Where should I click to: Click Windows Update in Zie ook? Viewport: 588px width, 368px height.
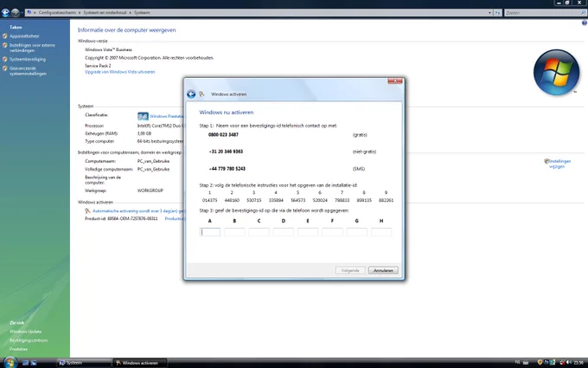pyautogui.click(x=25, y=332)
